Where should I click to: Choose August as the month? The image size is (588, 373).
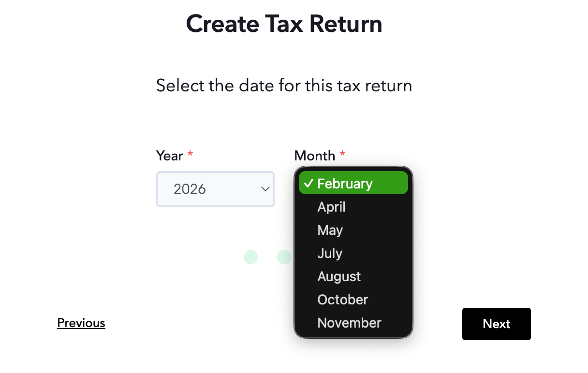353,276
